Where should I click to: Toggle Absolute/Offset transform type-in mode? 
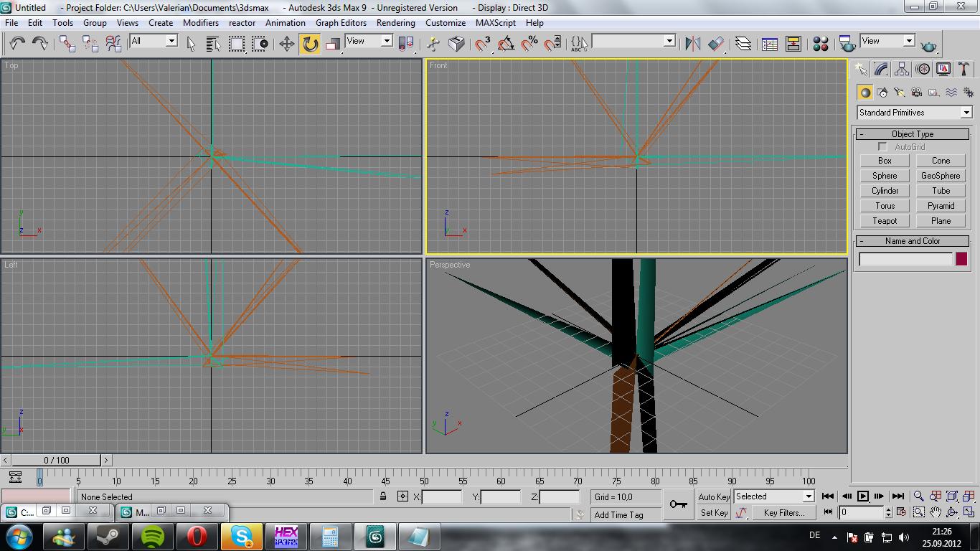click(402, 496)
